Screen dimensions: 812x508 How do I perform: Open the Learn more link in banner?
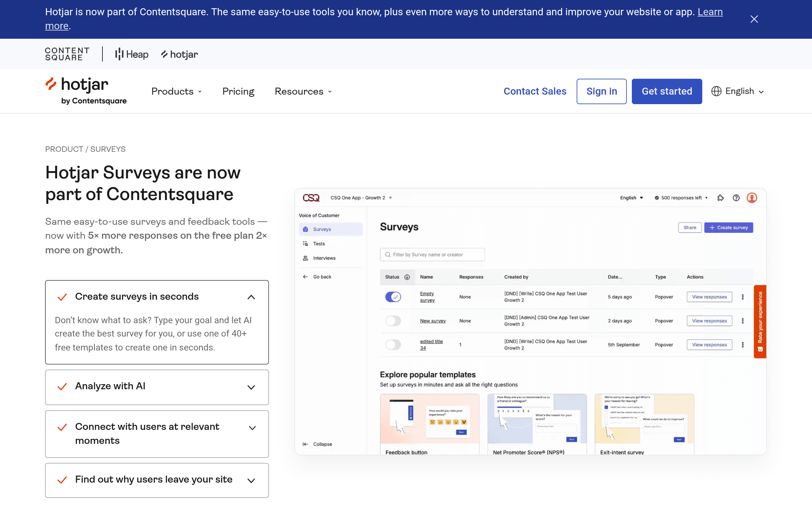710,12
